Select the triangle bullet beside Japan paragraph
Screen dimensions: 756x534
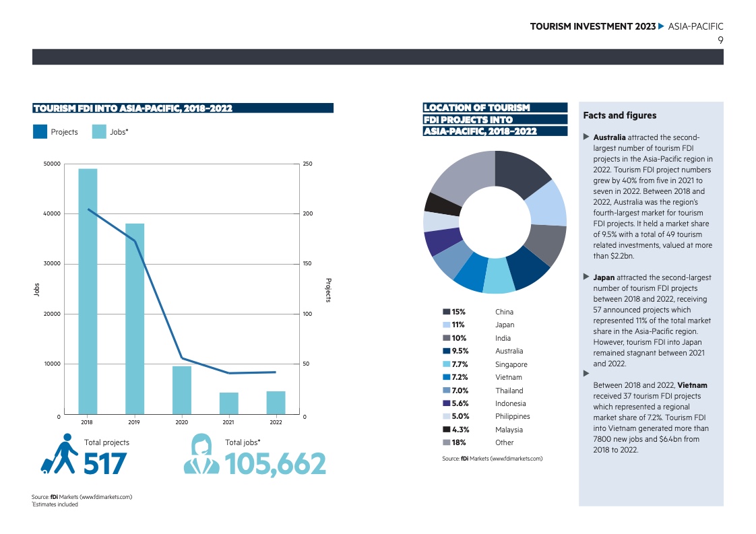pos(586,277)
